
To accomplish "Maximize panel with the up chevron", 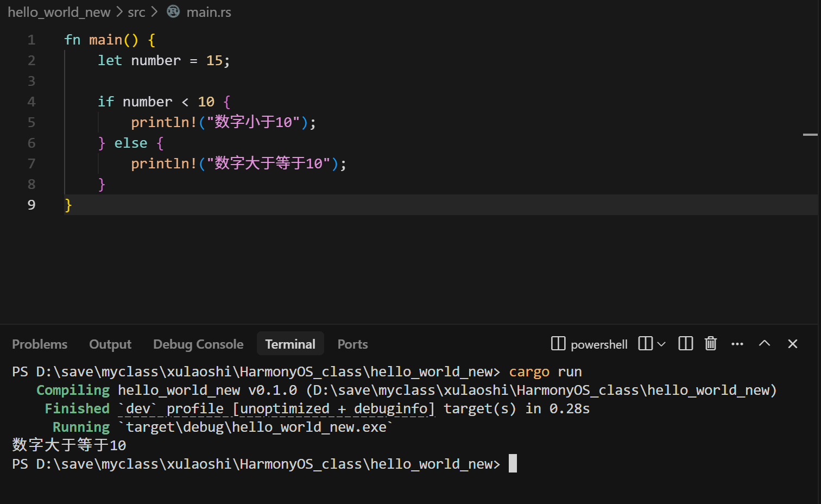I will coord(765,343).
